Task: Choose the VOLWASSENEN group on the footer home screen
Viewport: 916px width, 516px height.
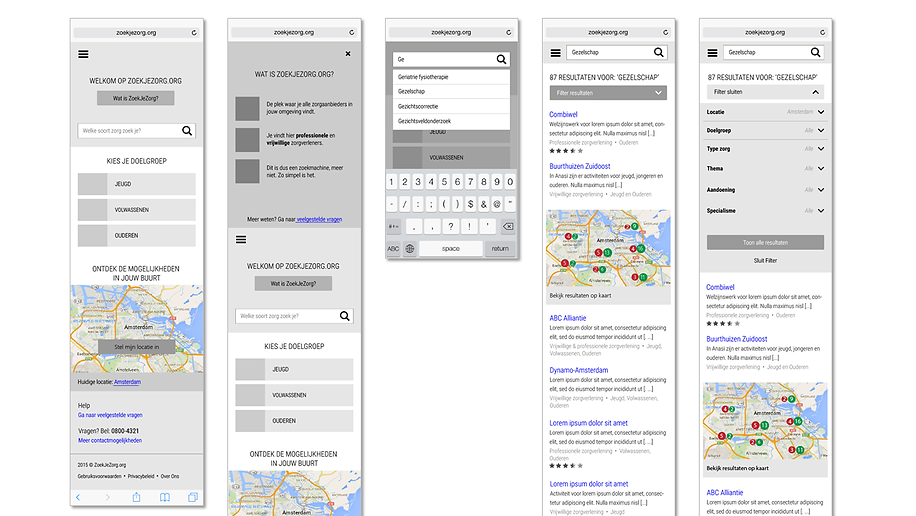Action: click(137, 210)
